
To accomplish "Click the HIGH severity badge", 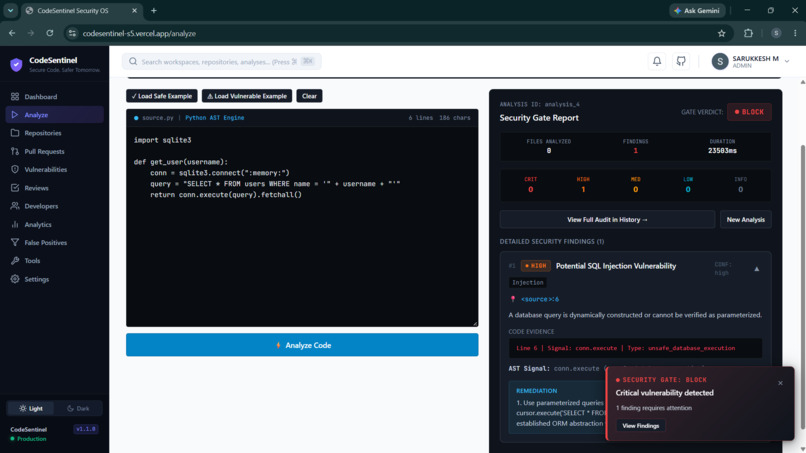I will (x=536, y=266).
